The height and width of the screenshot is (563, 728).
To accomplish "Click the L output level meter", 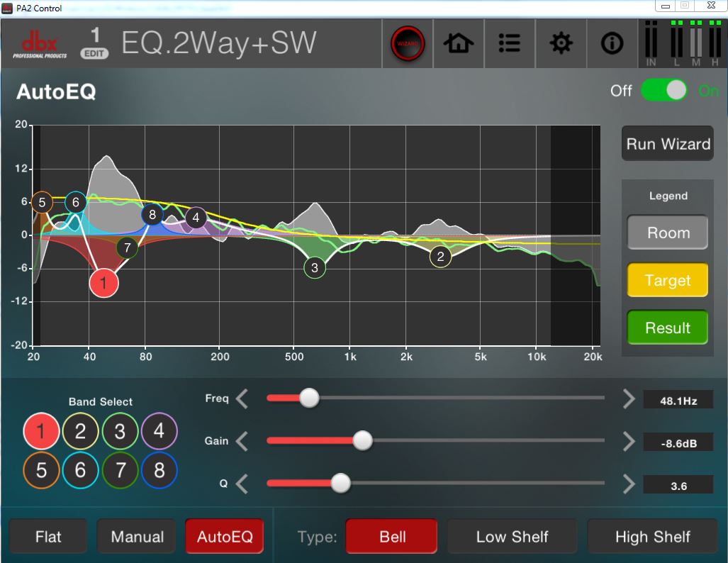I will 676,44.
